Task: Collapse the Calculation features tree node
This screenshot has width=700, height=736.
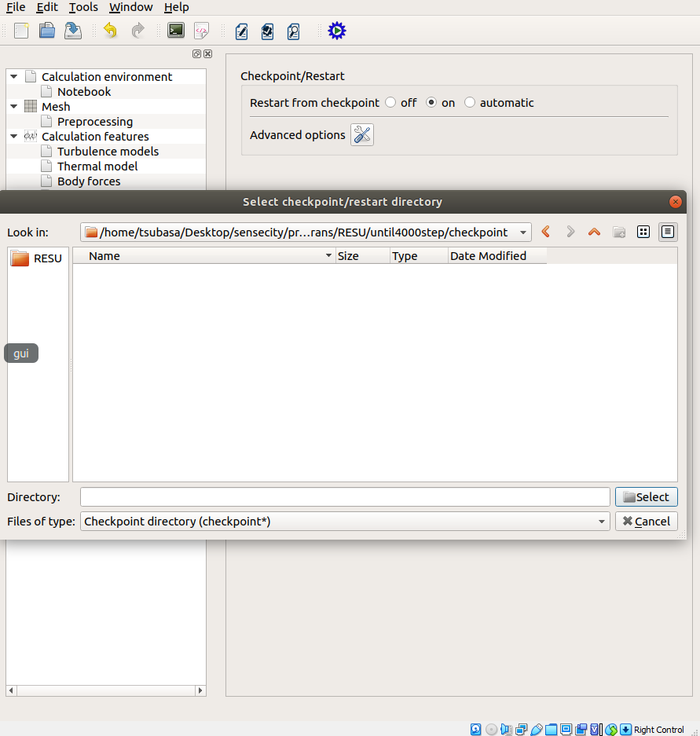Action: point(14,137)
